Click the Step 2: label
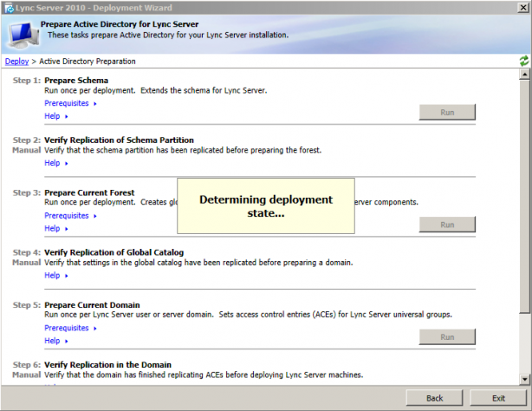 coord(27,140)
